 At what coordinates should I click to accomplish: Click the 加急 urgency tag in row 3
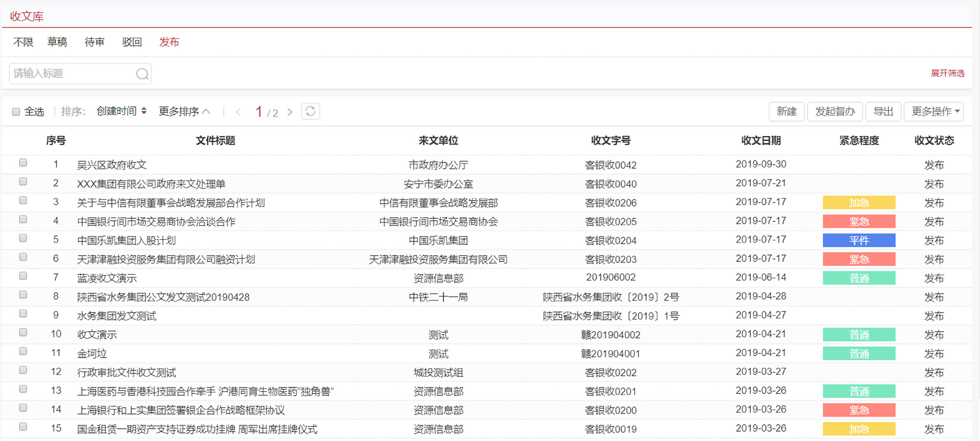pos(858,203)
